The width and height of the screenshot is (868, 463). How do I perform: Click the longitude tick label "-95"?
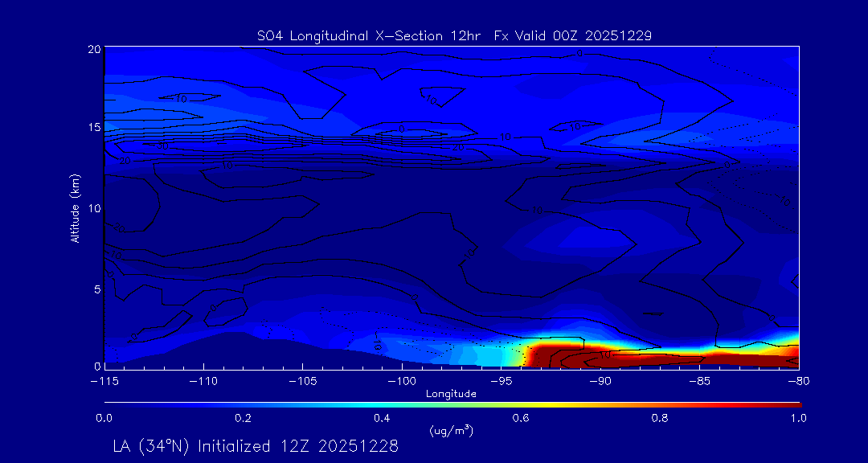pos(501,381)
